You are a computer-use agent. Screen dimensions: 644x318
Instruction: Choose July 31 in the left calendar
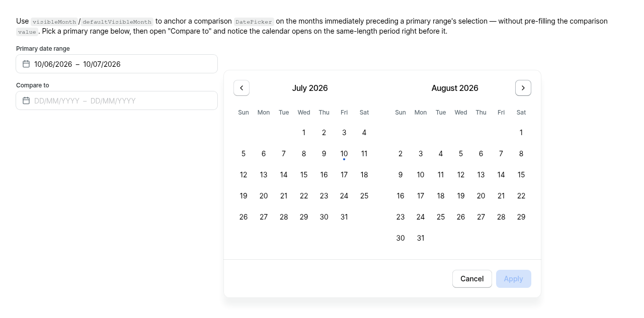pyautogui.click(x=344, y=217)
